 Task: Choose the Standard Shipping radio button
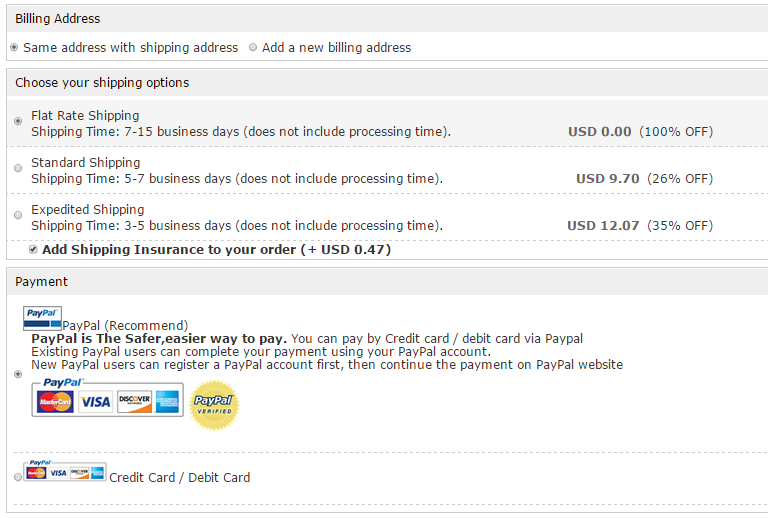point(18,168)
